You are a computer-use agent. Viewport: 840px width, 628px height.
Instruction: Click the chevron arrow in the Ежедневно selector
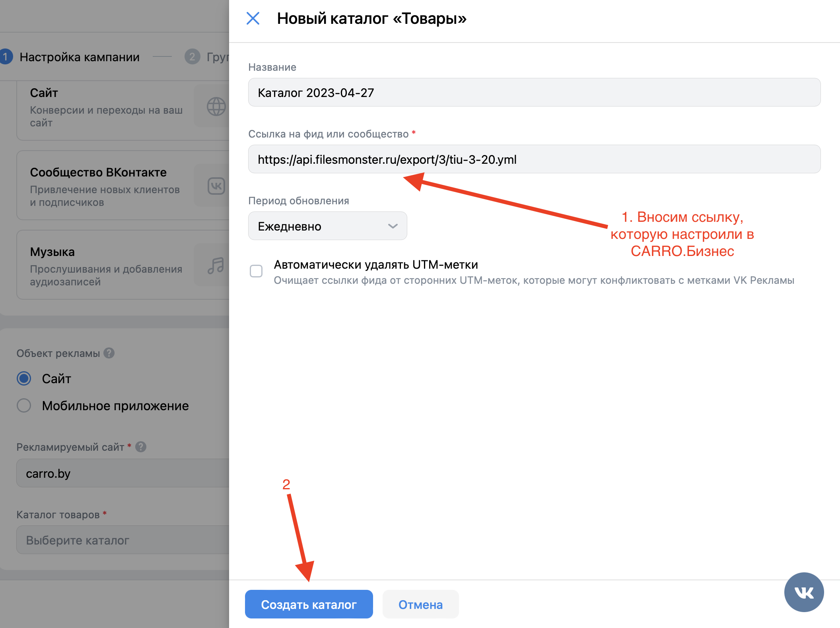393,226
